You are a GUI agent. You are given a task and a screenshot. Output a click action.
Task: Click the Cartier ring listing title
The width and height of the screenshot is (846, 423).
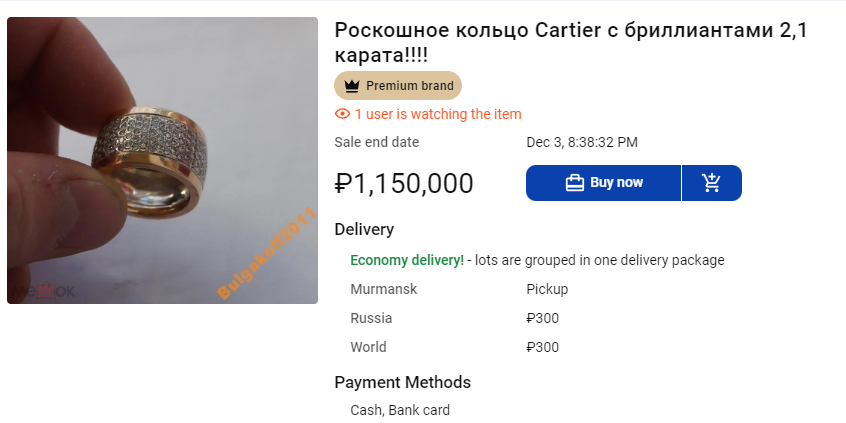(x=570, y=43)
